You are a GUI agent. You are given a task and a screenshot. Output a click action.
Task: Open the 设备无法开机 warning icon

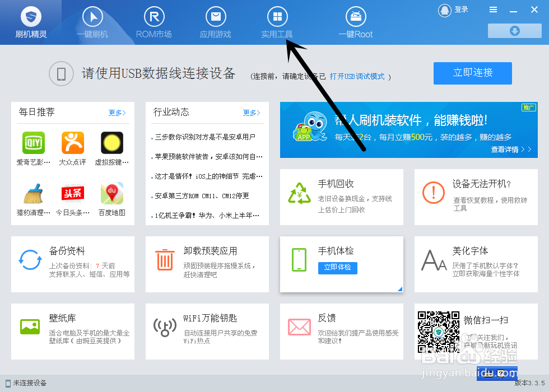click(x=434, y=193)
